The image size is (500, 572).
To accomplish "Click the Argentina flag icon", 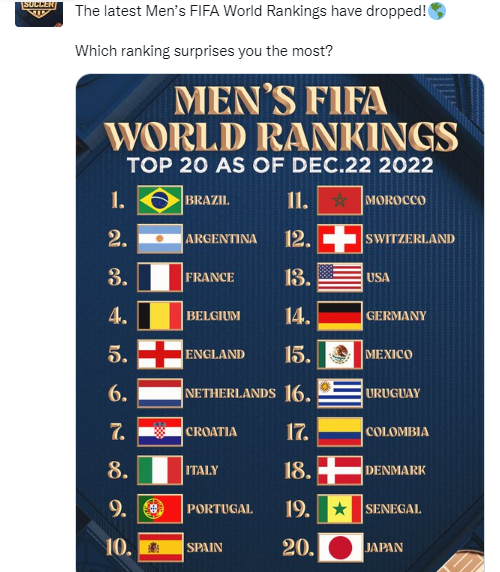I will [160, 239].
